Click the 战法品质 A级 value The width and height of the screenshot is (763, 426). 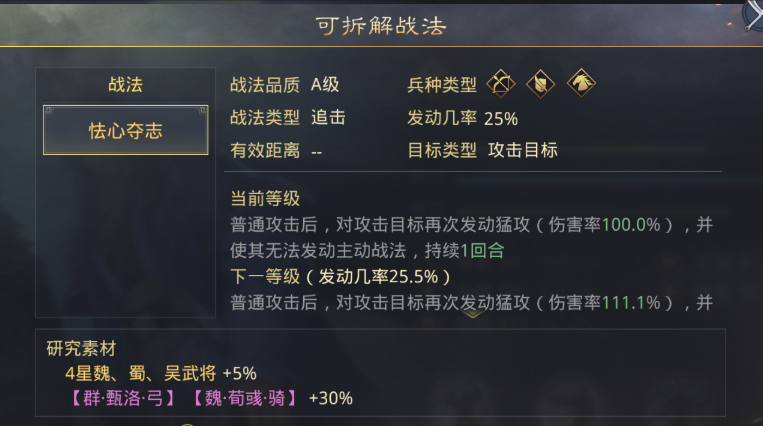click(x=326, y=86)
